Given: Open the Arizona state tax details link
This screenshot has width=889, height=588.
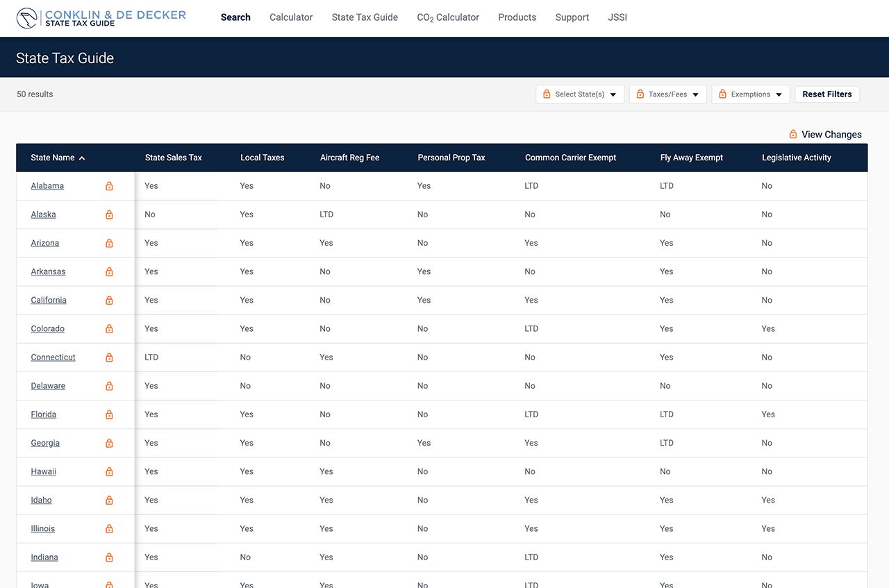Looking at the screenshot, I should 44,243.
